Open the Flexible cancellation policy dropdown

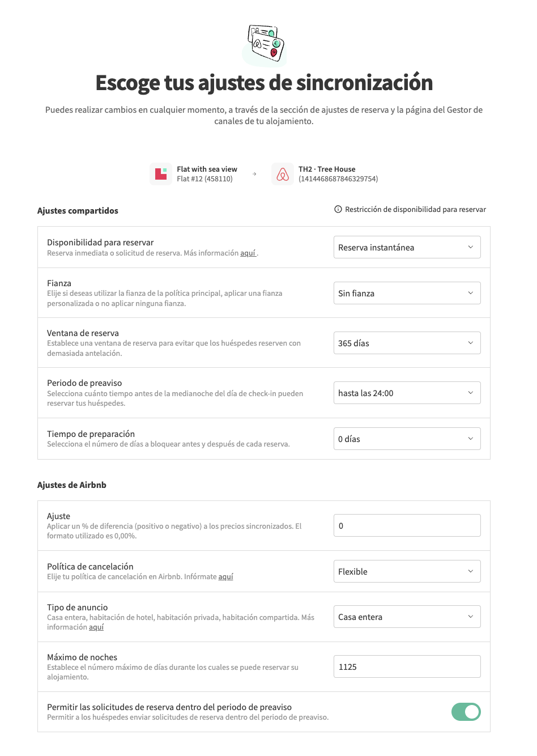407,572
